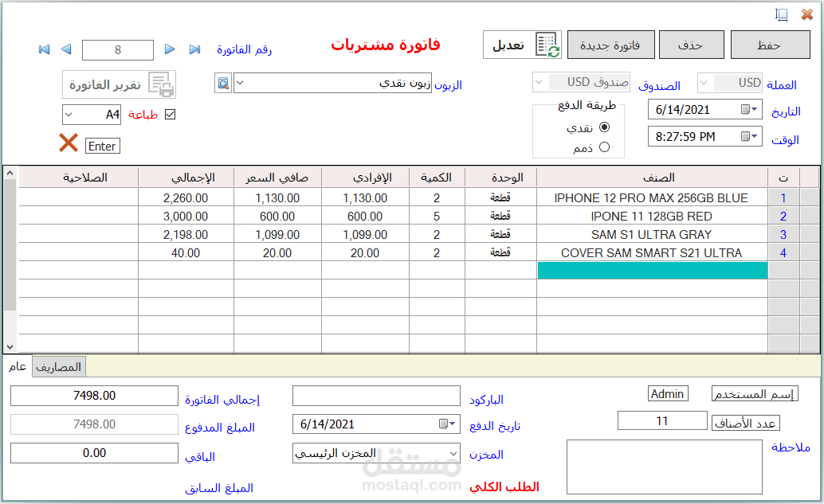Open the العملة USD currency dropdown
Screen dimensions: 824x504
pos(704,83)
